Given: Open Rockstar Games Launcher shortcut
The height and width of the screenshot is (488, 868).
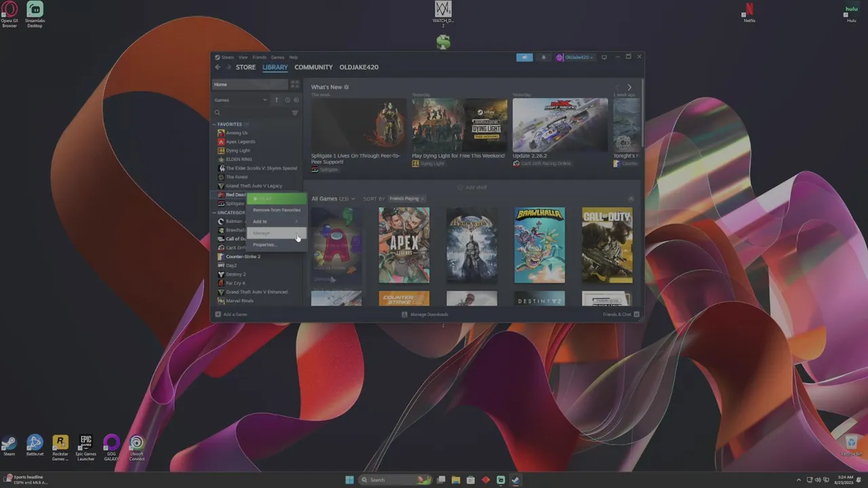Looking at the screenshot, I should [60, 447].
